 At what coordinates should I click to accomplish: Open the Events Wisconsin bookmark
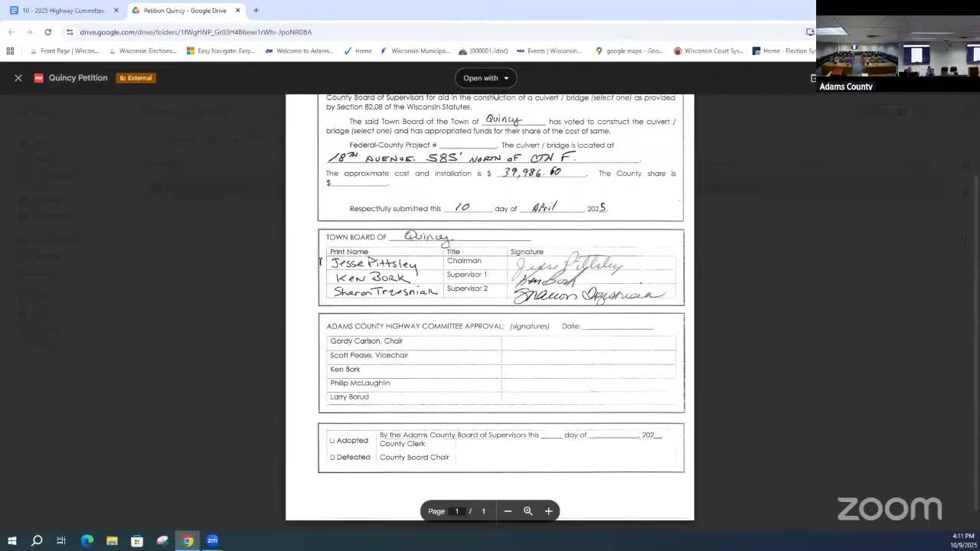549,51
